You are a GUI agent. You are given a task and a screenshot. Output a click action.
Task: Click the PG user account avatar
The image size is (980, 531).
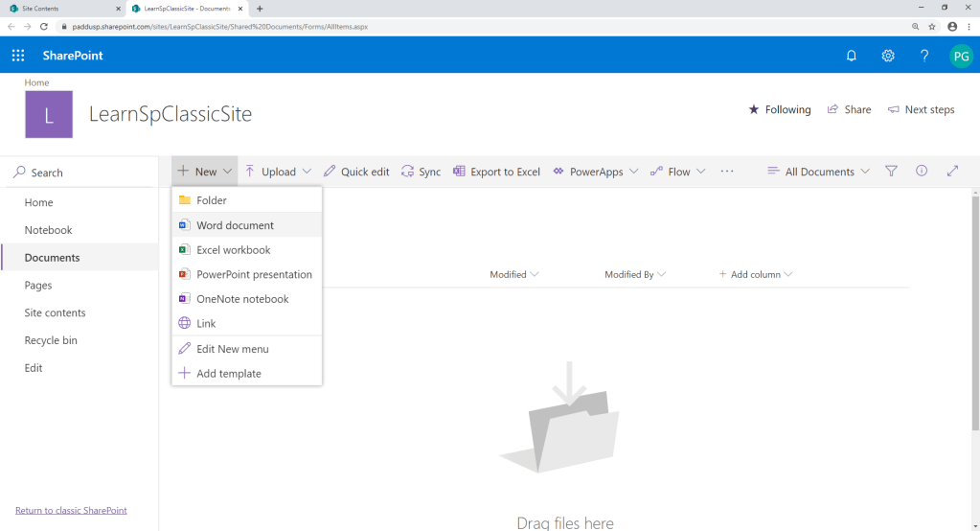click(960, 56)
